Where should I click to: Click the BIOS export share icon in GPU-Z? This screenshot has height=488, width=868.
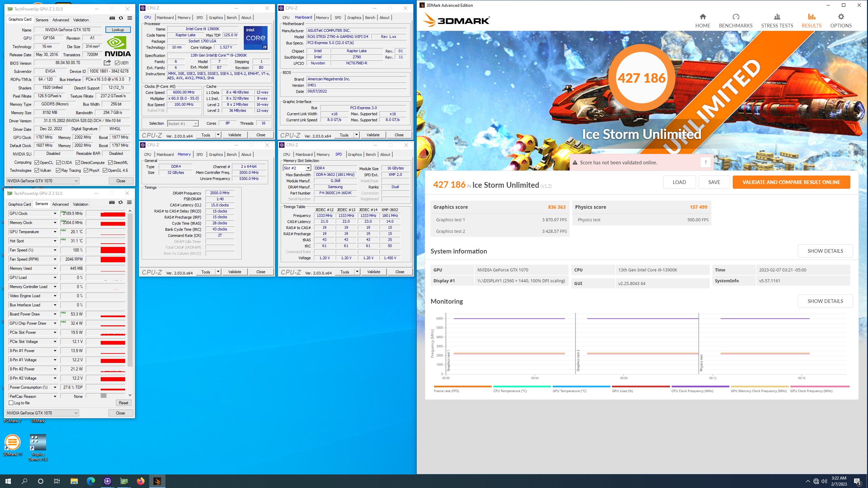click(107, 63)
